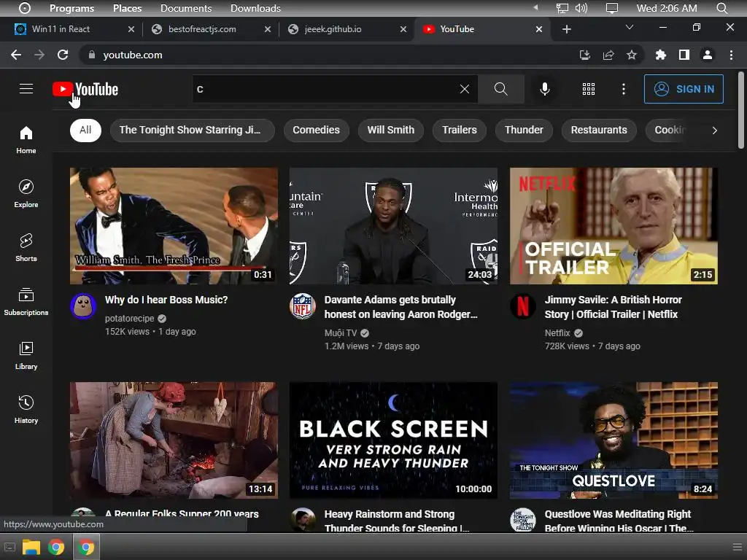Open system volume icon in top bar
Image resolution: width=747 pixels, height=560 pixels.
click(581, 8)
